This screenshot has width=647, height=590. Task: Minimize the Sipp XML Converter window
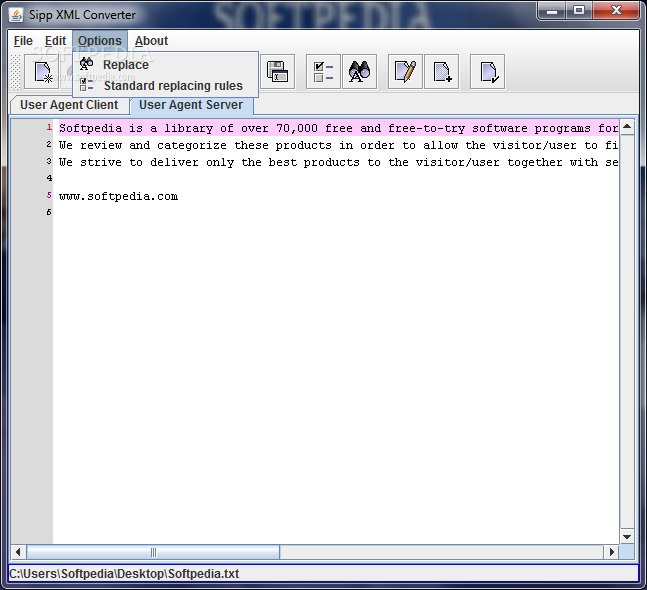[x=552, y=11]
